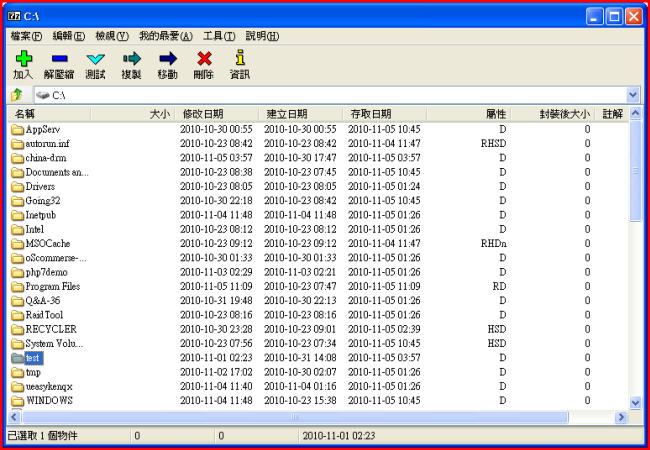Select the WINDOWS folder
This screenshot has height=450, width=650.
pyautogui.click(x=48, y=401)
